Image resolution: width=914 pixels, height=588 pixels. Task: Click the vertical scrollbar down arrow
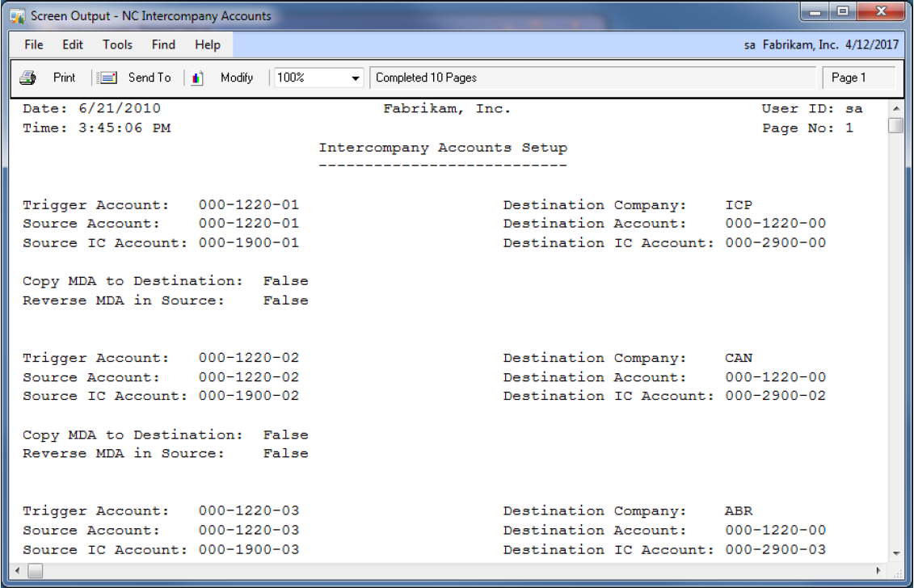point(895,553)
